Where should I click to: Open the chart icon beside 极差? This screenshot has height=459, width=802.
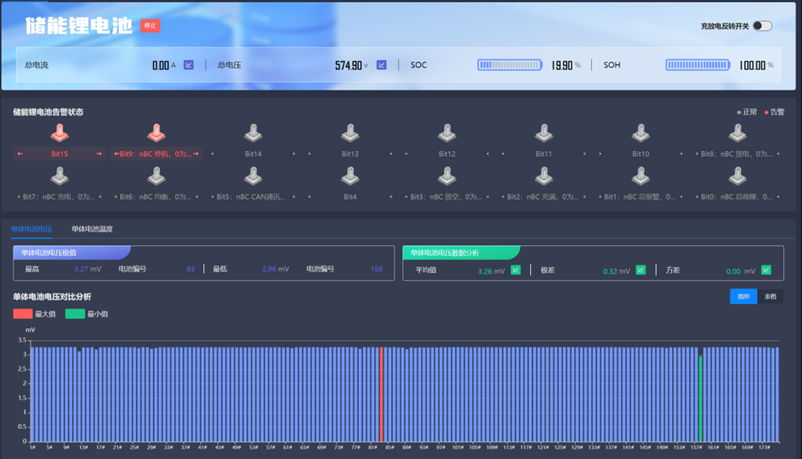click(x=640, y=270)
